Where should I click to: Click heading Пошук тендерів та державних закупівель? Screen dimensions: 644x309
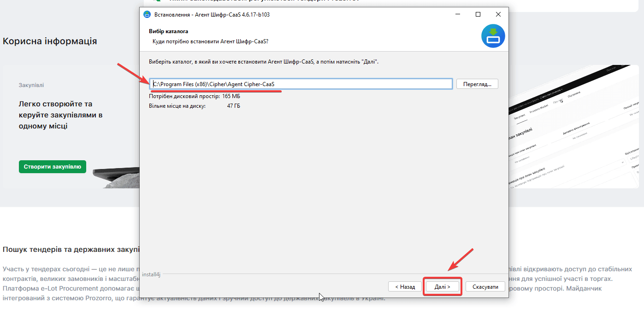[x=71, y=249]
